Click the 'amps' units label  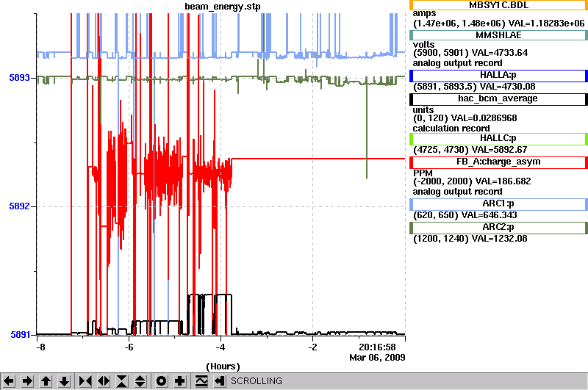[424, 13]
